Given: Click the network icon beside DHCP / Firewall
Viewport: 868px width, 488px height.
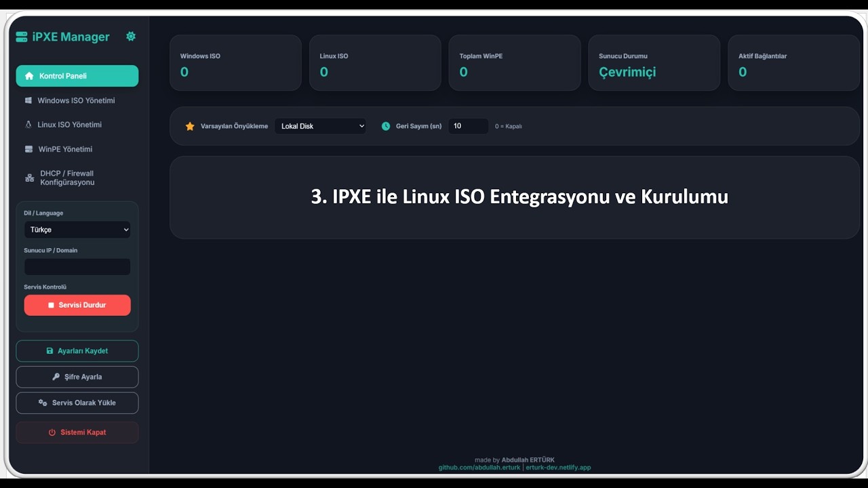Looking at the screenshot, I should (29, 178).
